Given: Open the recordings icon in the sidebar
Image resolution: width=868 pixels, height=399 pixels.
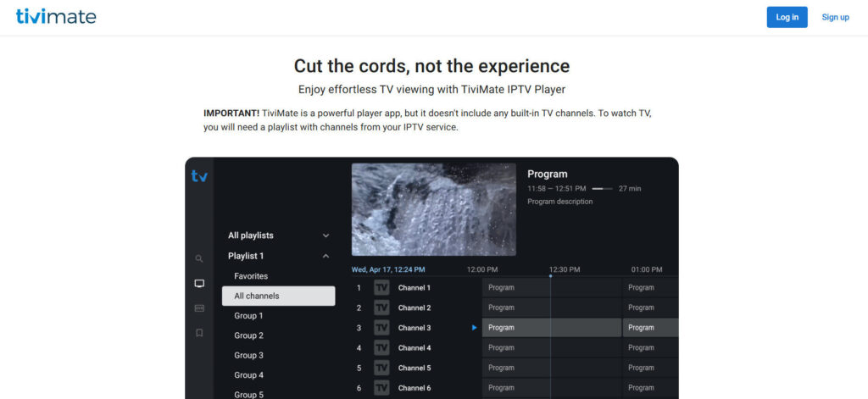Looking at the screenshot, I should [x=199, y=308].
